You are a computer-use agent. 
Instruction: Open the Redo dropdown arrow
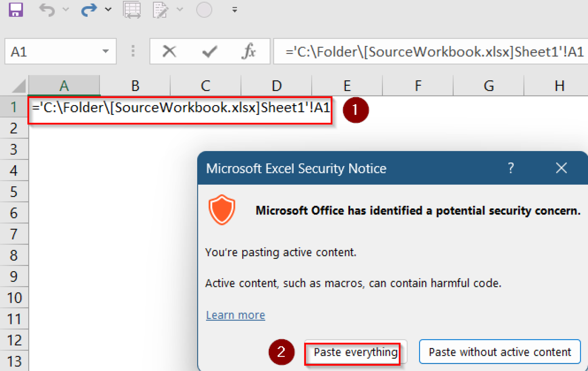click(x=108, y=10)
